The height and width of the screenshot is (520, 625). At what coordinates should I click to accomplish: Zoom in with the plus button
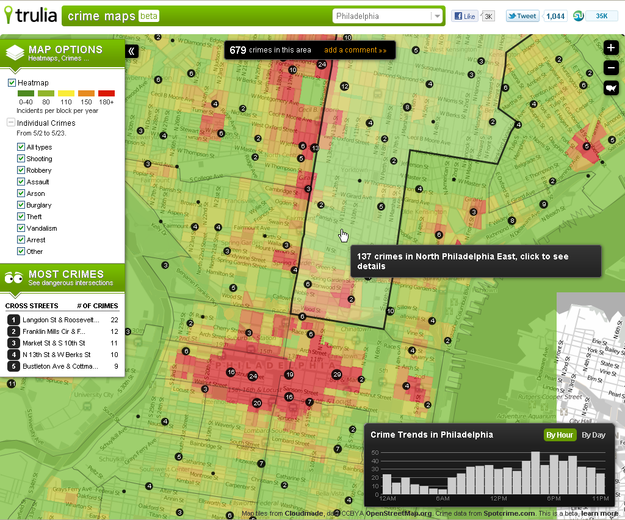tap(611, 48)
